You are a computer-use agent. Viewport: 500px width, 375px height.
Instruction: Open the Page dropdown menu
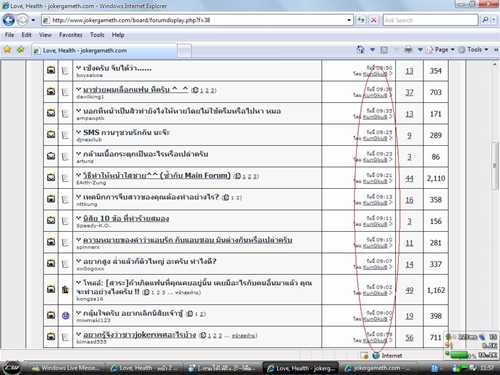pos(440,50)
